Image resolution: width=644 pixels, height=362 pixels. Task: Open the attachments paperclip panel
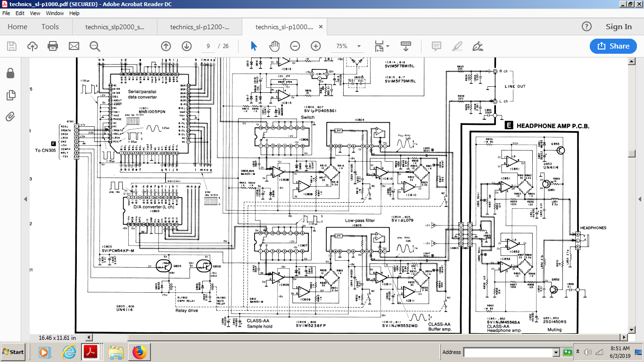tap(11, 117)
